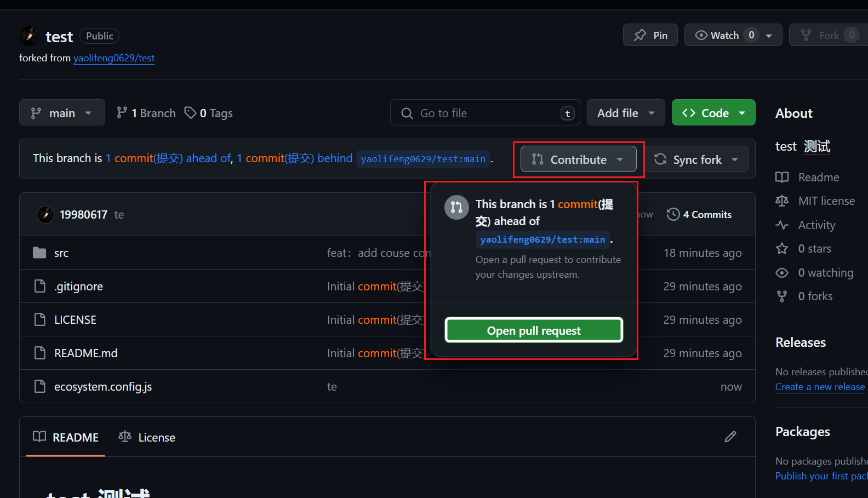
Task: Click yaolifeng0629/test:main in the Contribute popup
Action: (542, 239)
